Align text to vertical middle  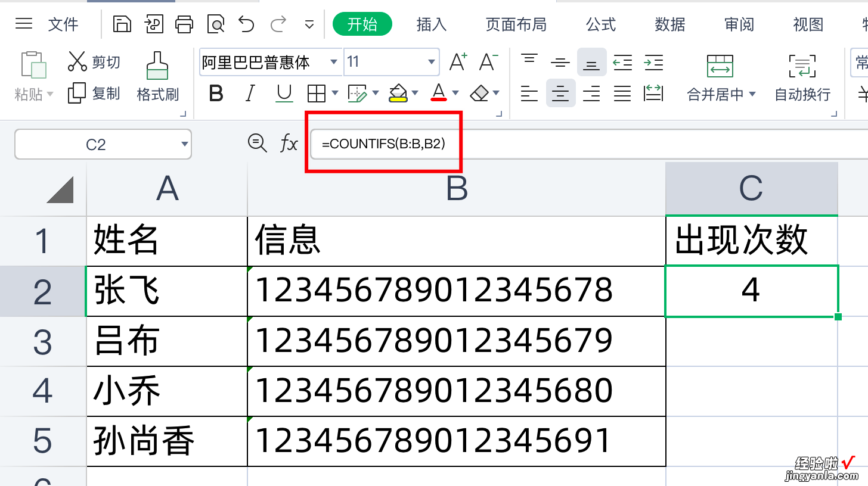click(560, 62)
